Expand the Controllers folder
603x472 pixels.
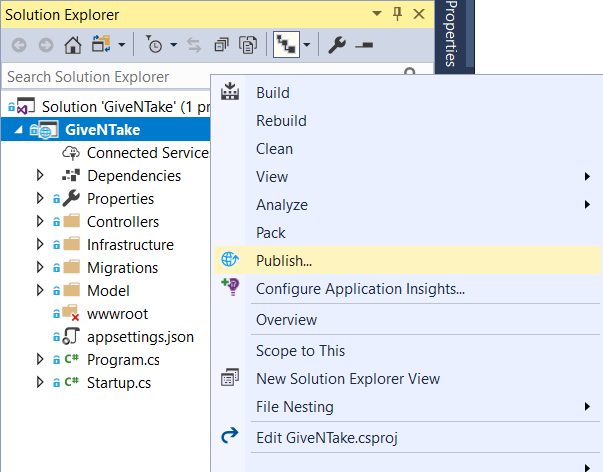pos(40,221)
